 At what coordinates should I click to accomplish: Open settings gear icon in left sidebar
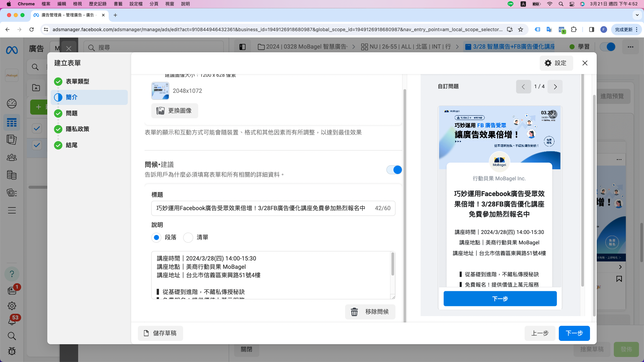pyautogui.click(x=12, y=306)
